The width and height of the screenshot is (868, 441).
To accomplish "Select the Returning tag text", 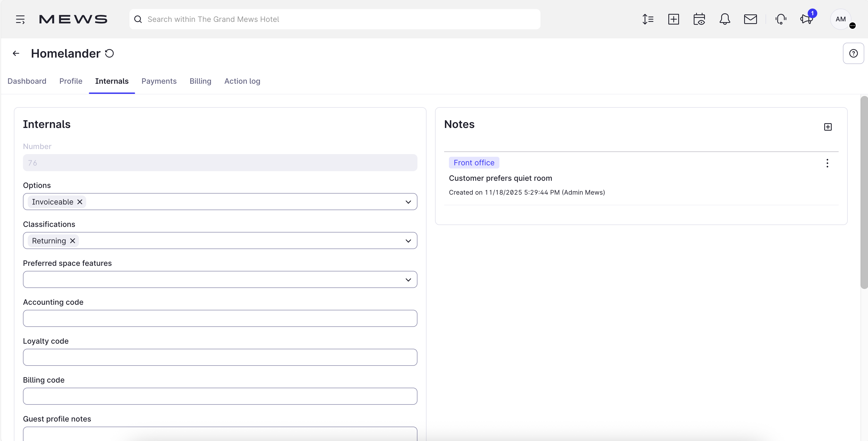I will 49,241.
